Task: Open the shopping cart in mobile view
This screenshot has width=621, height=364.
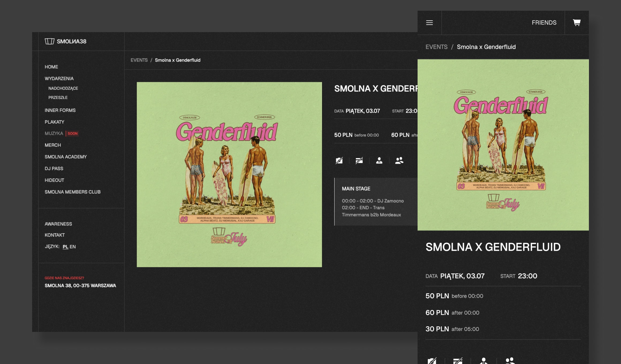Action: [x=577, y=23]
